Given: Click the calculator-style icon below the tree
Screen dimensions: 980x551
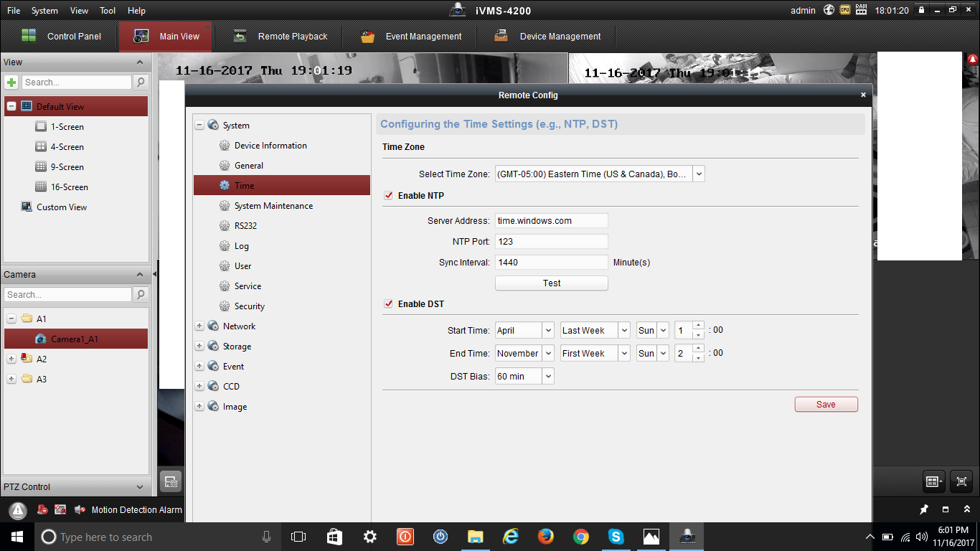Looking at the screenshot, I should 171,481.
